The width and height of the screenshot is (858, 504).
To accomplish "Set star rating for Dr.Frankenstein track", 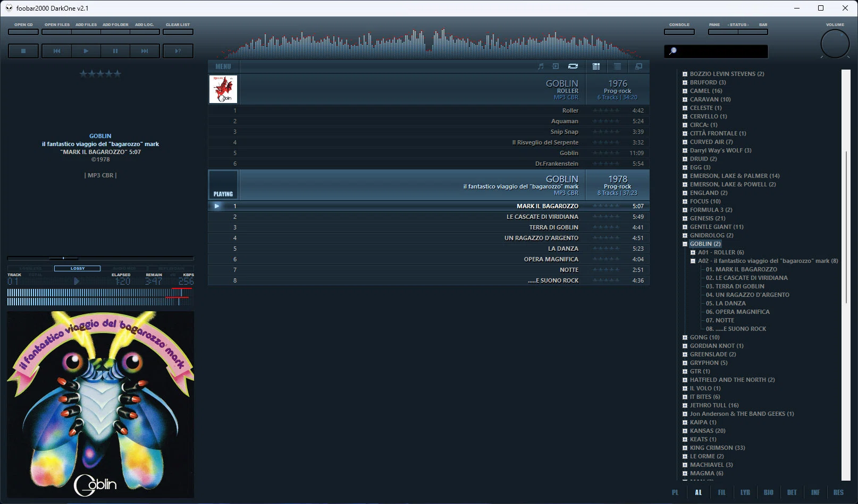I will click(606, 164).
